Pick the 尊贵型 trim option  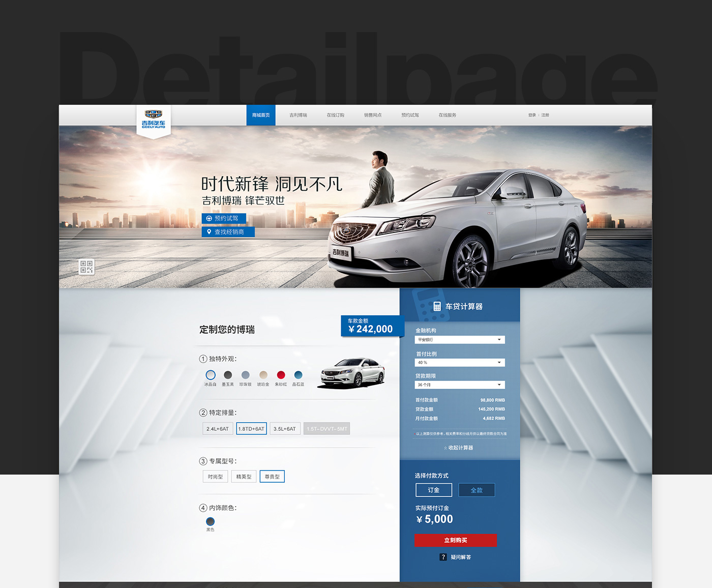pos(272,477)
